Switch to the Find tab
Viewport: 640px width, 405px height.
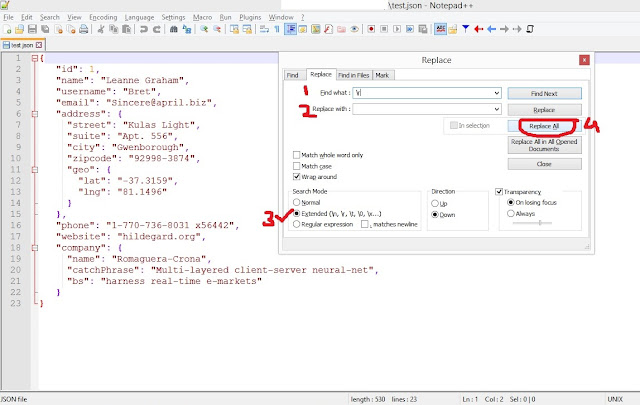(x=293, y=75)
